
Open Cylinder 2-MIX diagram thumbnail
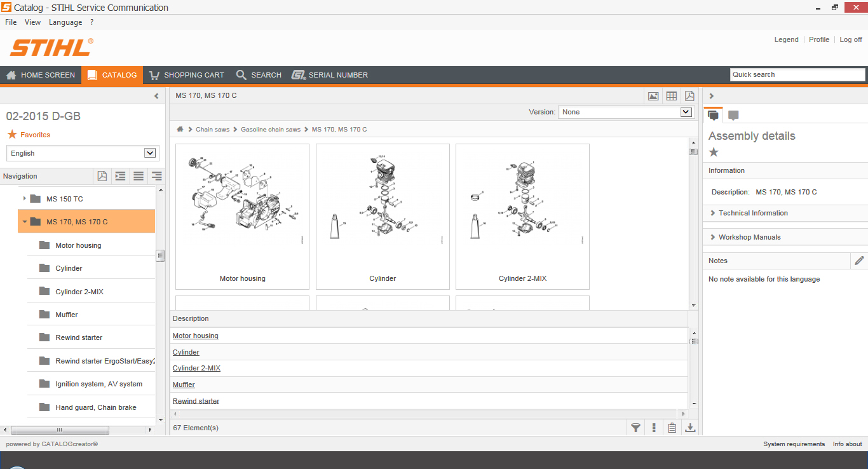coord(522,217)
